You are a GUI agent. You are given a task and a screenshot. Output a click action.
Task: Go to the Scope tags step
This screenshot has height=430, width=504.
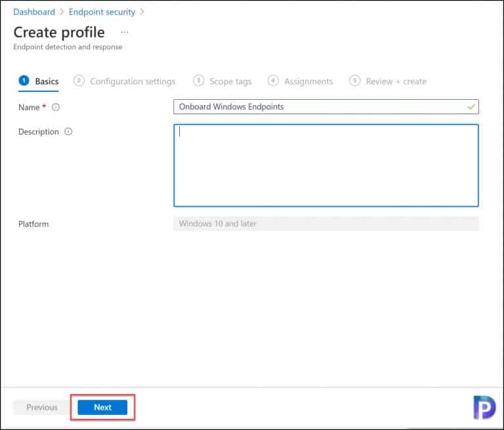[x=222, y=81]
